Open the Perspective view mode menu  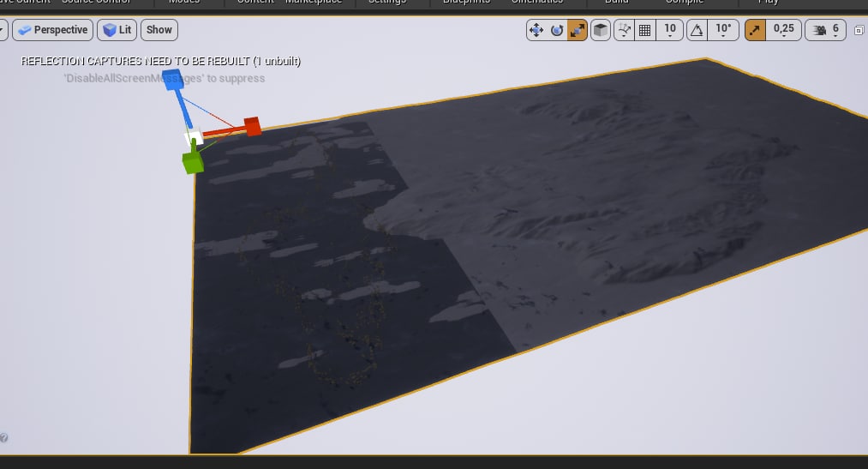(x=53, y=30)
